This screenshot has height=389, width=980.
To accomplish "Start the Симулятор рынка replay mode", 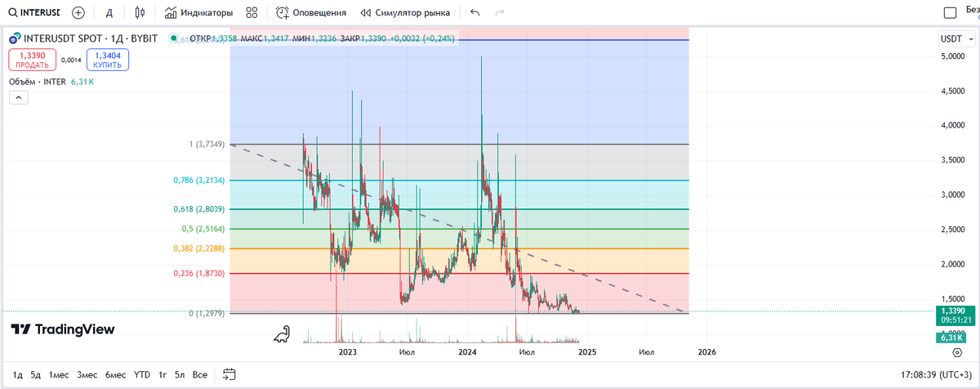I will coord(406,13).
